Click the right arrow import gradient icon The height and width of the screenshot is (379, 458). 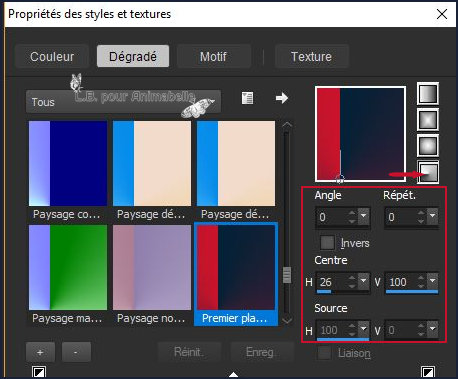pyautogui.click(x=282, y=98)
